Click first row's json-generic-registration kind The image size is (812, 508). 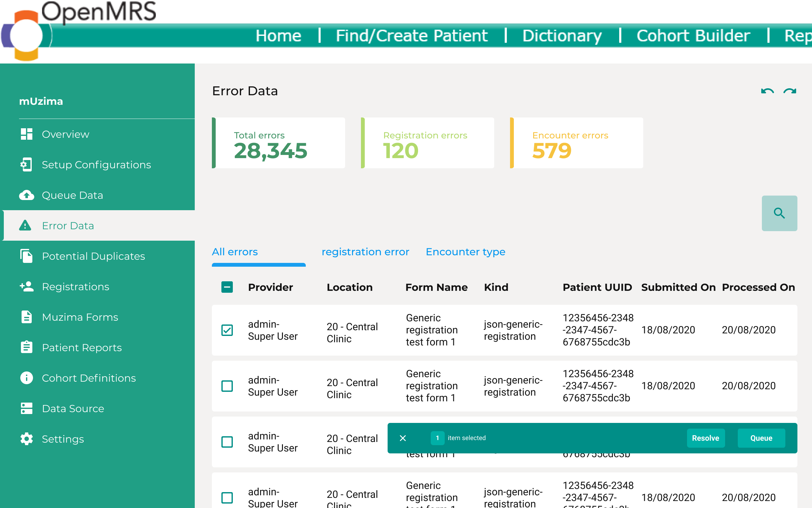click(513, 330)
